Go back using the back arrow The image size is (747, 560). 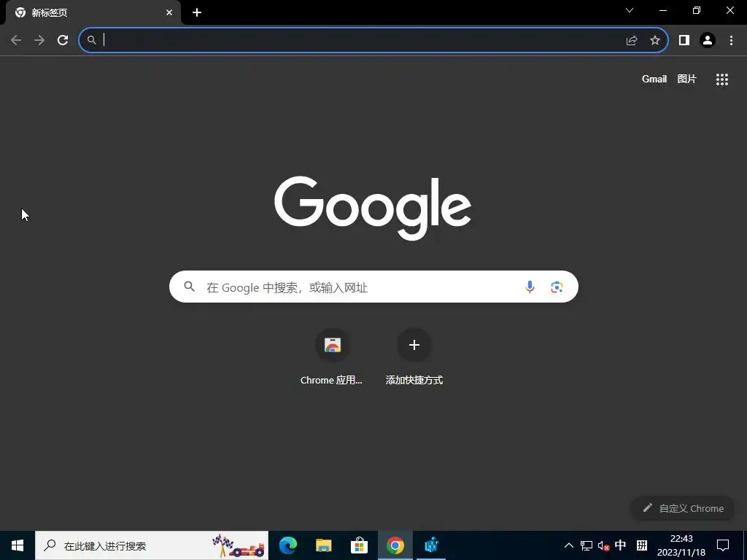point(16,40)
